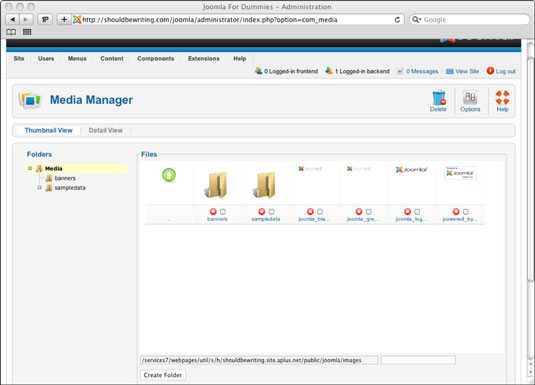Click the red delete icon for sampledata
The width and height of the screenshot is (535, 385).
pyautogui.click(x=261, y=212)
